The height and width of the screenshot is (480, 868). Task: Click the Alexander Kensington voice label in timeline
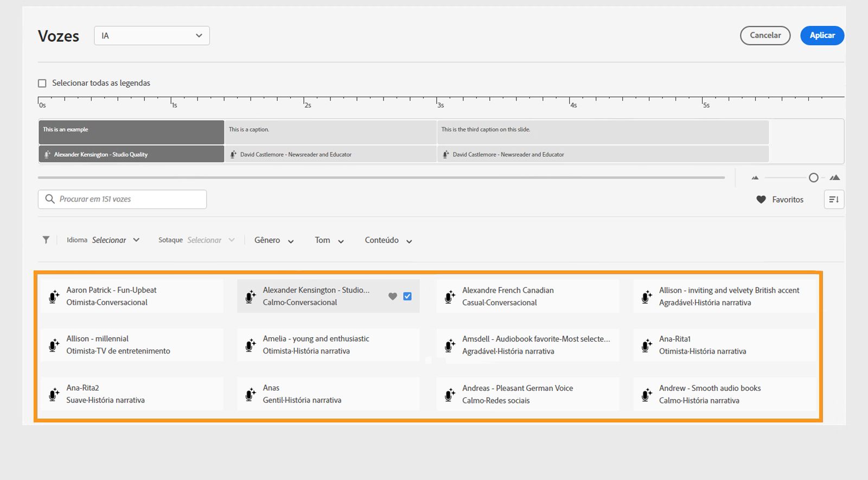click(x=101, y=155)
